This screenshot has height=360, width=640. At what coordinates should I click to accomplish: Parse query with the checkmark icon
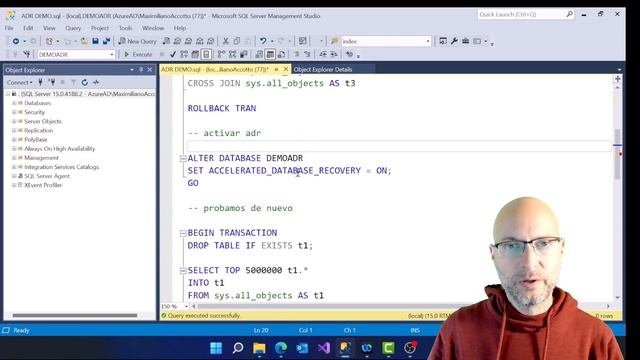[173, 54]
